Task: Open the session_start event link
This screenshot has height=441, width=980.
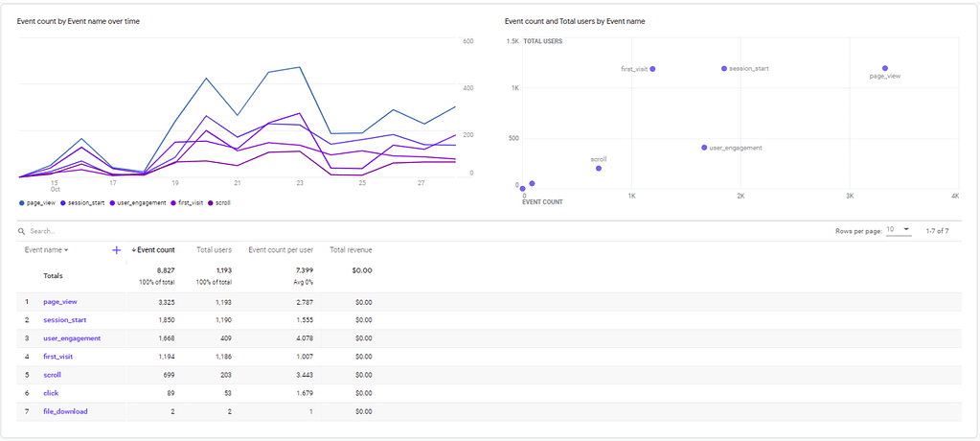Action: (x=65, y=320)
